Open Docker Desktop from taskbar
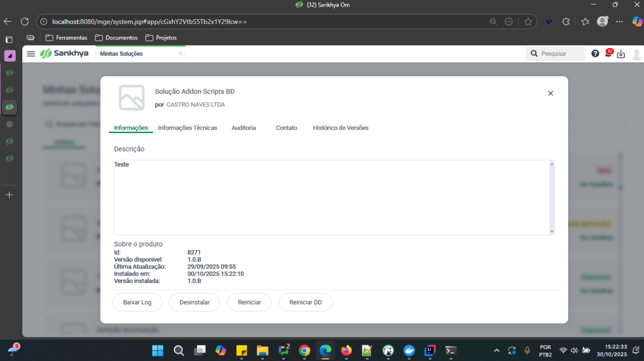The height and width of the screenshot is (361, 644). 409,350
